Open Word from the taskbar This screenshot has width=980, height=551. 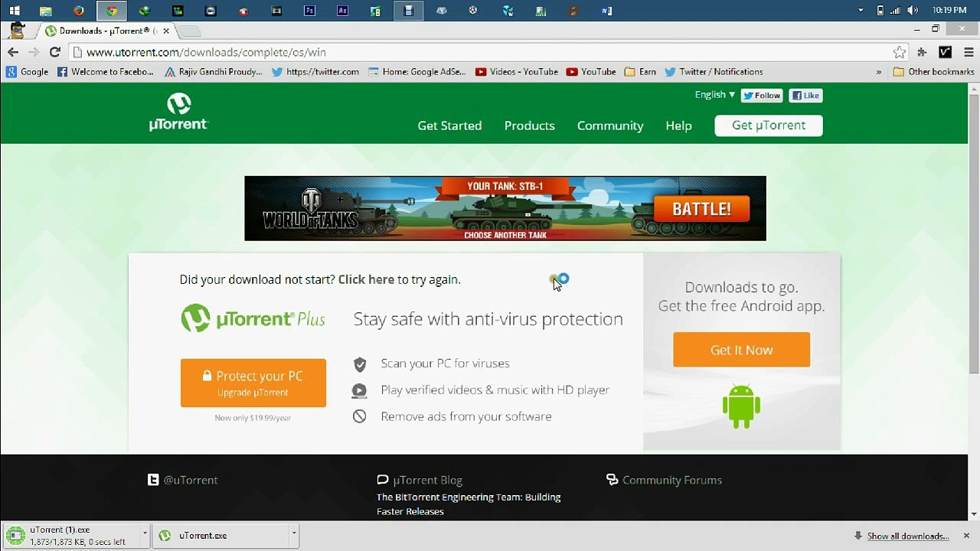(606, 11)
